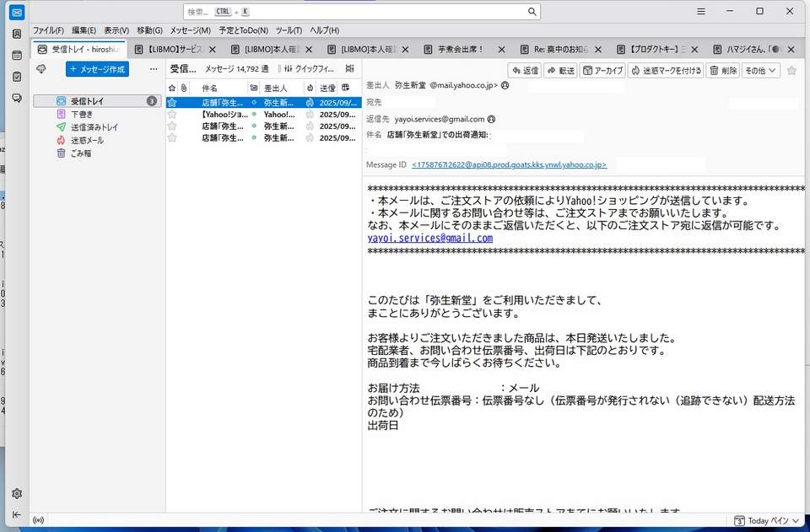The width and height of the screenshot is (810, 532).
Task: Open the Chat space icon
Action: [17, 98]
